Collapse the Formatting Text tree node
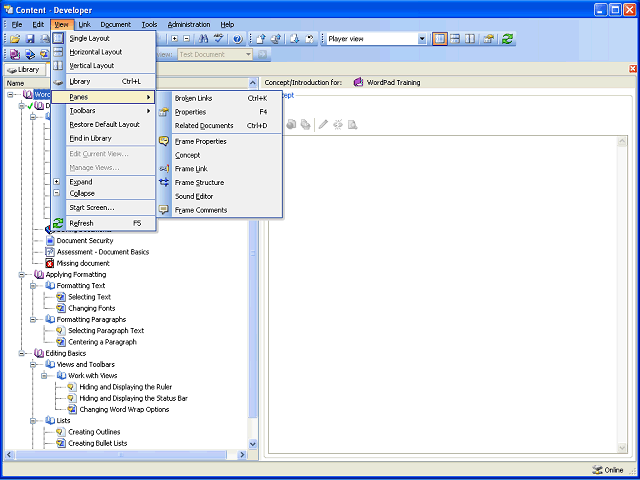640x480 pixels. click(33, 285)
